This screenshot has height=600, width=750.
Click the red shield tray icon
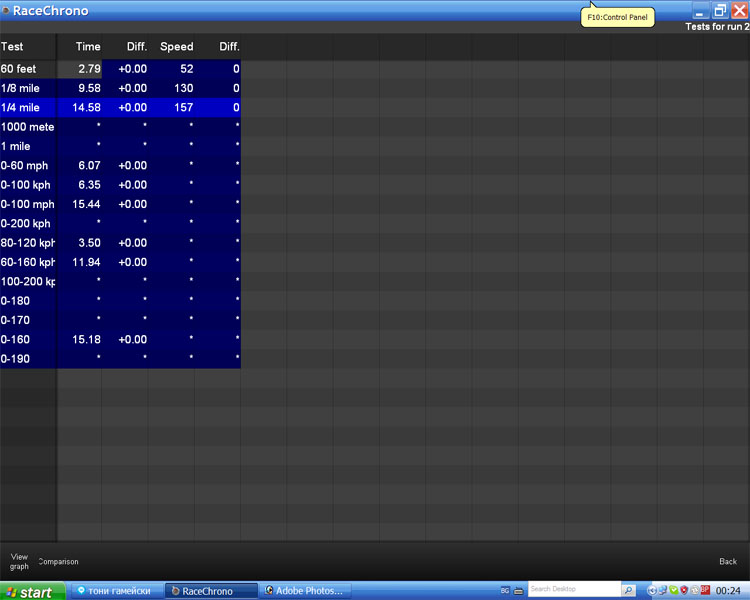[684, 591]
